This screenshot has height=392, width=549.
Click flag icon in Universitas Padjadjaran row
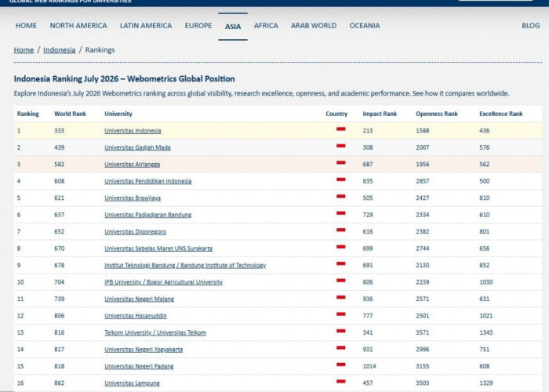click(341, 214)
